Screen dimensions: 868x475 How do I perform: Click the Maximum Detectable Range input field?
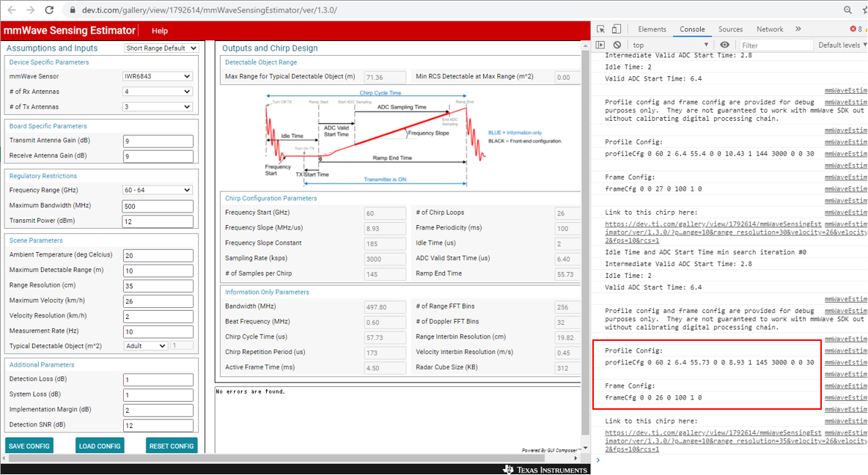click(158, 270)
